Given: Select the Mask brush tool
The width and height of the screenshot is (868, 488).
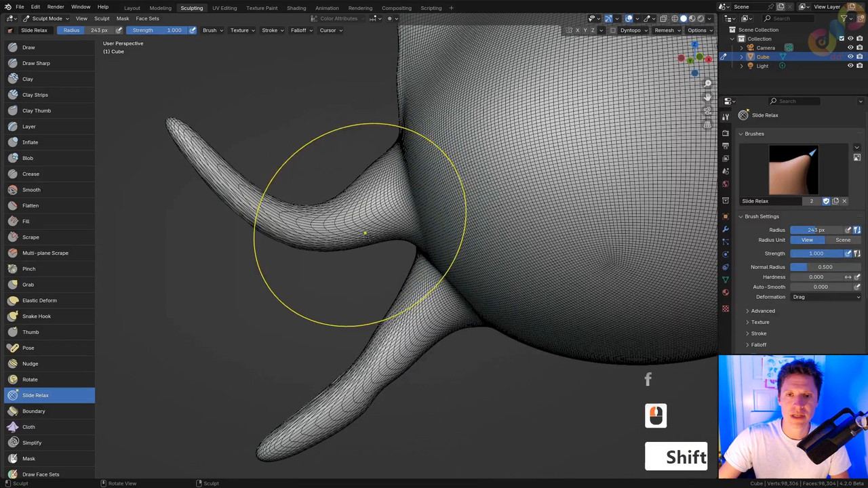Looking at the screenshot, I should click(49, 458).
